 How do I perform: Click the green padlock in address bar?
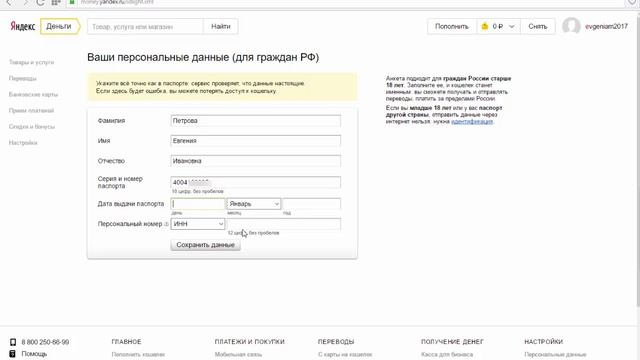[x=72, y=2]
